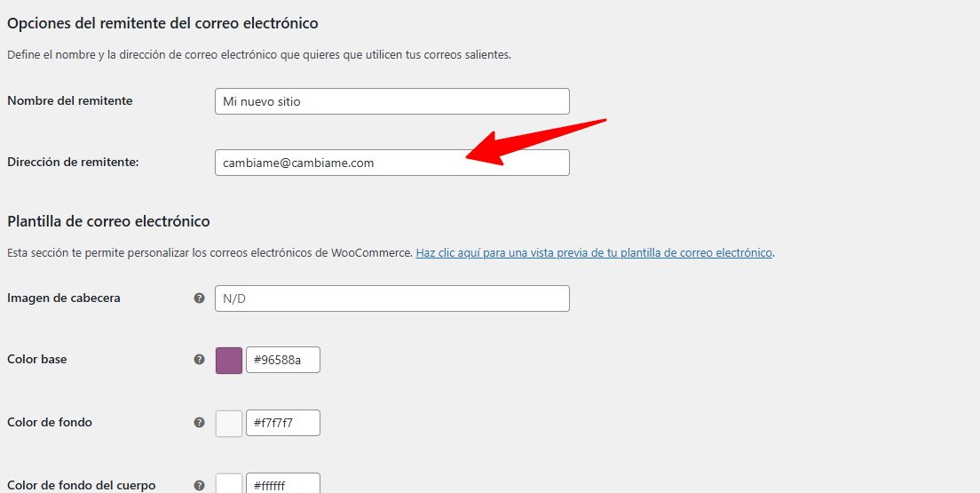Screen dimensions: 980x493
Task: Click the #96588a hex color field
Action: point(282,360)
